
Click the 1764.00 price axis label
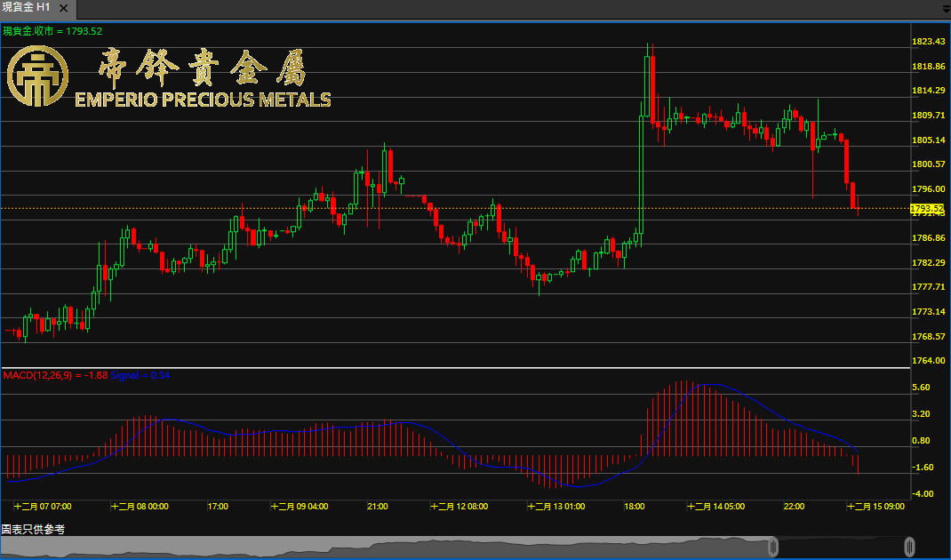[x=927, y=361]
